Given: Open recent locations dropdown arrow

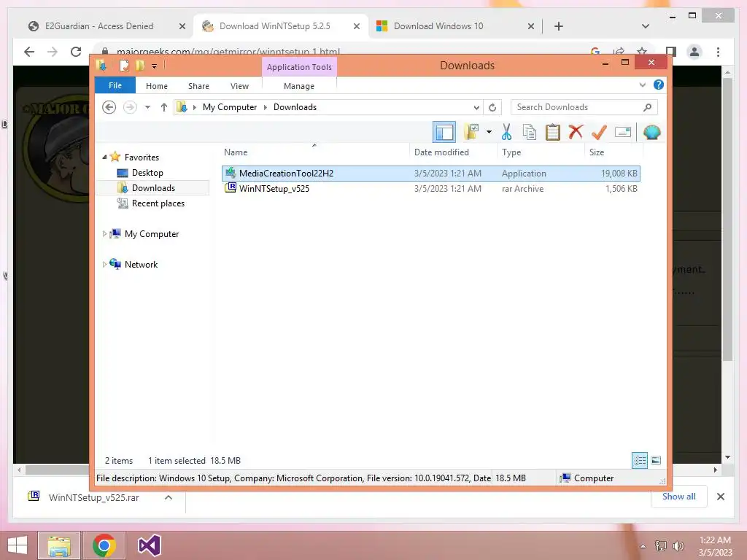Looking at the screenshot, I should click(x=147, y=107).
